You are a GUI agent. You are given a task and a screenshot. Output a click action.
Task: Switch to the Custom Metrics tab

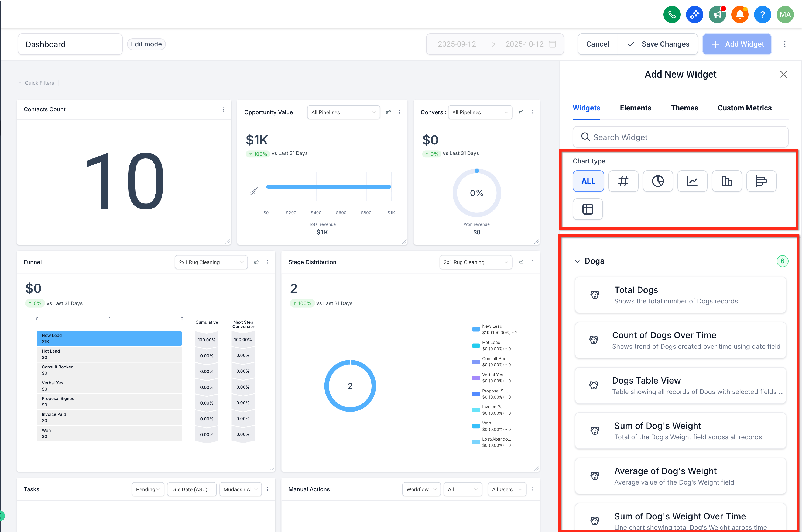coord(745,108)
